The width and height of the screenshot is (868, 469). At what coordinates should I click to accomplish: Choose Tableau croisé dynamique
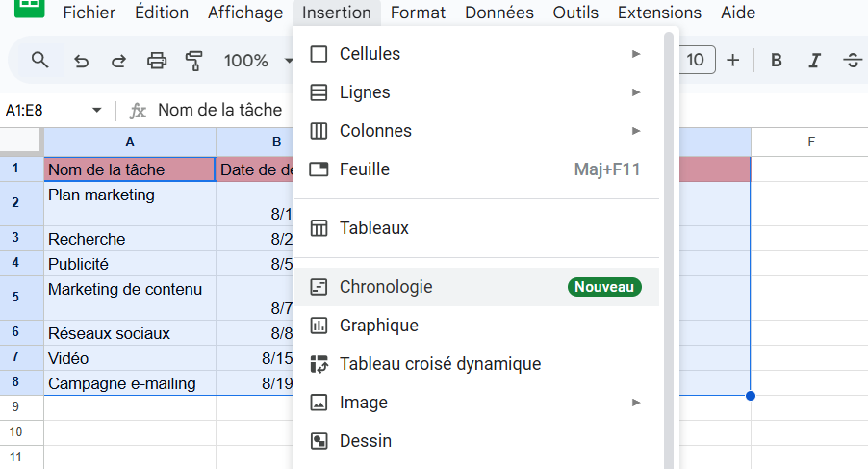(x=476, y=364)
